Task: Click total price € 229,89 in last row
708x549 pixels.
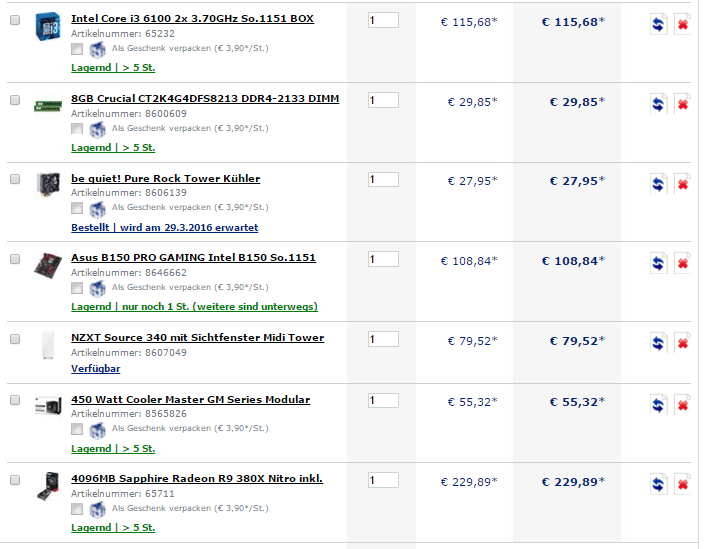Action: [x=573, y=482]
